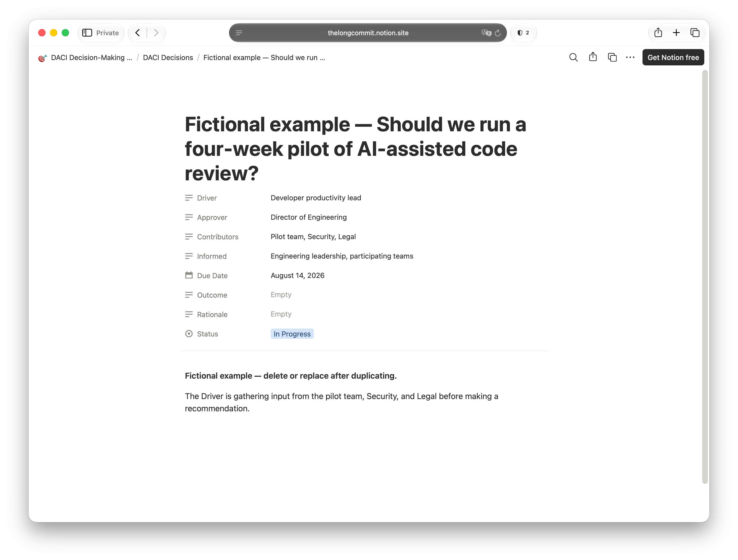The width and height of the screenshot is (738, 560).
Task: Click the Driver property icon
Action: 189,198
